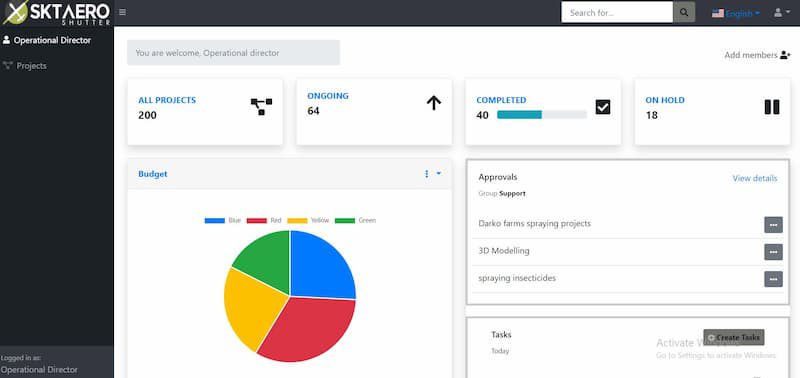The image size is (800, 378).
Task: Open options for 3D Modelling
Action: (x=773, y=251)
